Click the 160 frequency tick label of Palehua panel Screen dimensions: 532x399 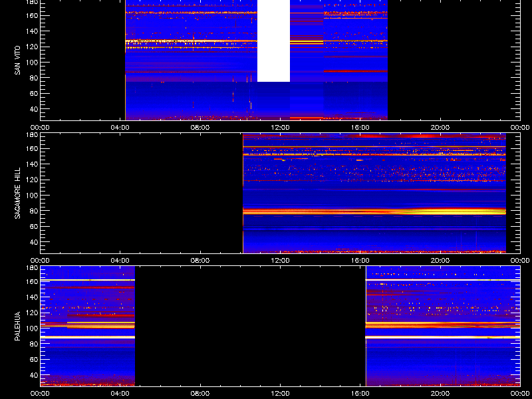tap(32, 281)
